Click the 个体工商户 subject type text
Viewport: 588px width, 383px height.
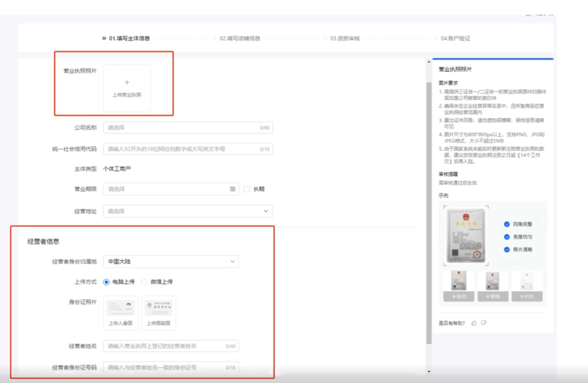coord(117,169)
